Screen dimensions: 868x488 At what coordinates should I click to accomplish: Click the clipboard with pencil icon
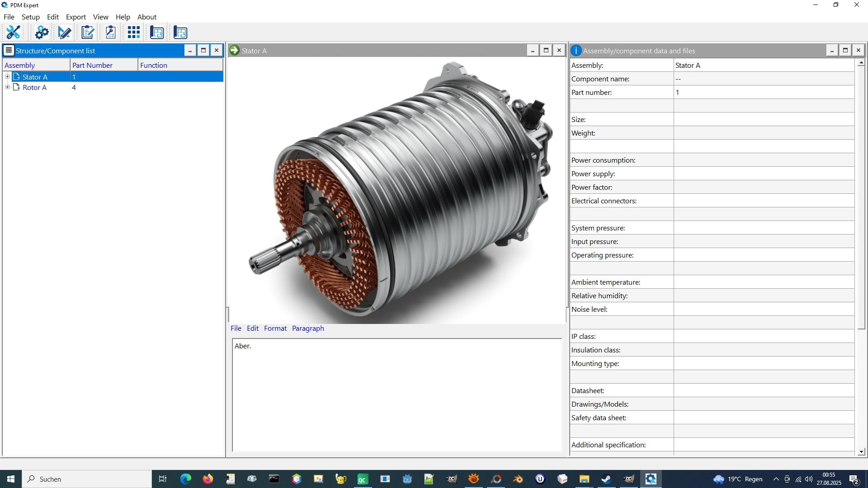87,32
